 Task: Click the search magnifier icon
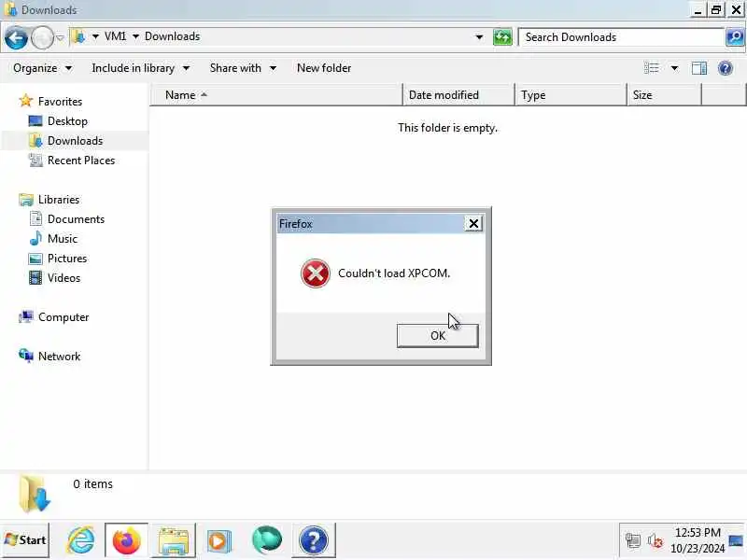[735, 37]
